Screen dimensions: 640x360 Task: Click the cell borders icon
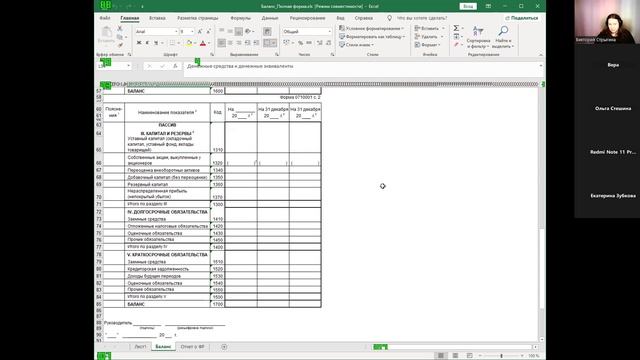tap(172, 43)
